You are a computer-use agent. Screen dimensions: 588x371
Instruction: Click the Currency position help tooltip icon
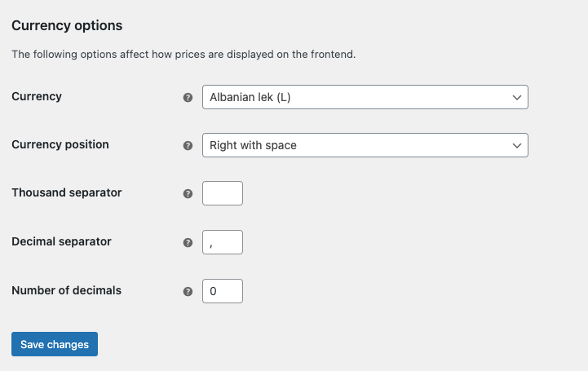[x=188, y=146]
